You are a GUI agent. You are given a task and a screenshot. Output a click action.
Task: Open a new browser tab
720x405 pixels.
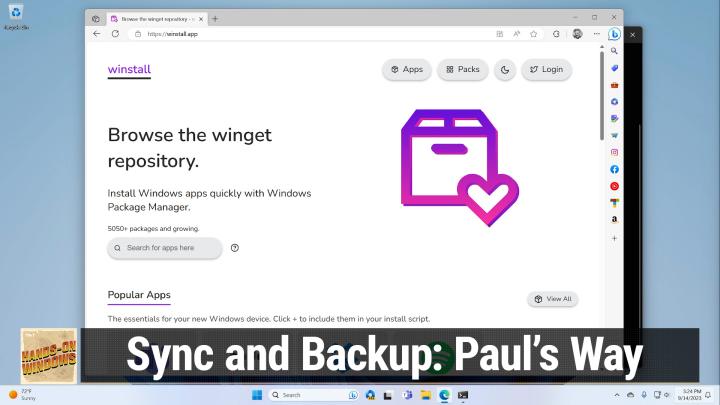coord(215,19)
